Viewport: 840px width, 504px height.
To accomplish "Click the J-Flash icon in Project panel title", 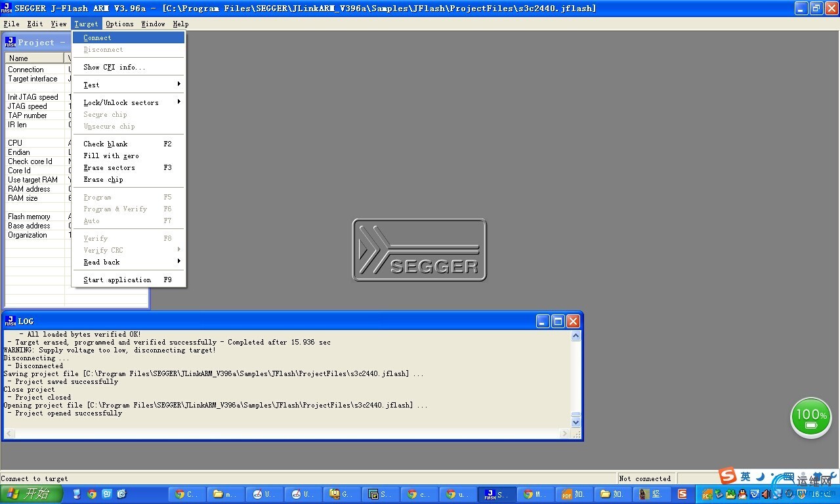I will (10, 42).
